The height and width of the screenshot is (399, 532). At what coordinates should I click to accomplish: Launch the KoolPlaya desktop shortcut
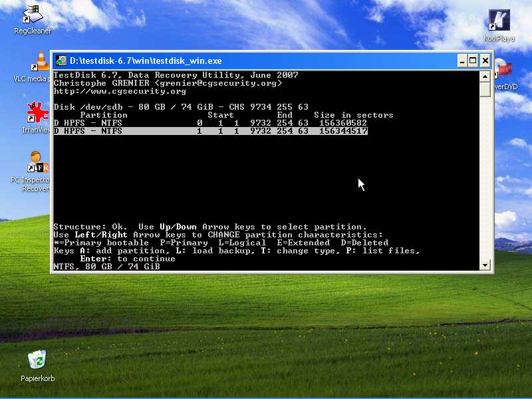click(x=499, y=25)
